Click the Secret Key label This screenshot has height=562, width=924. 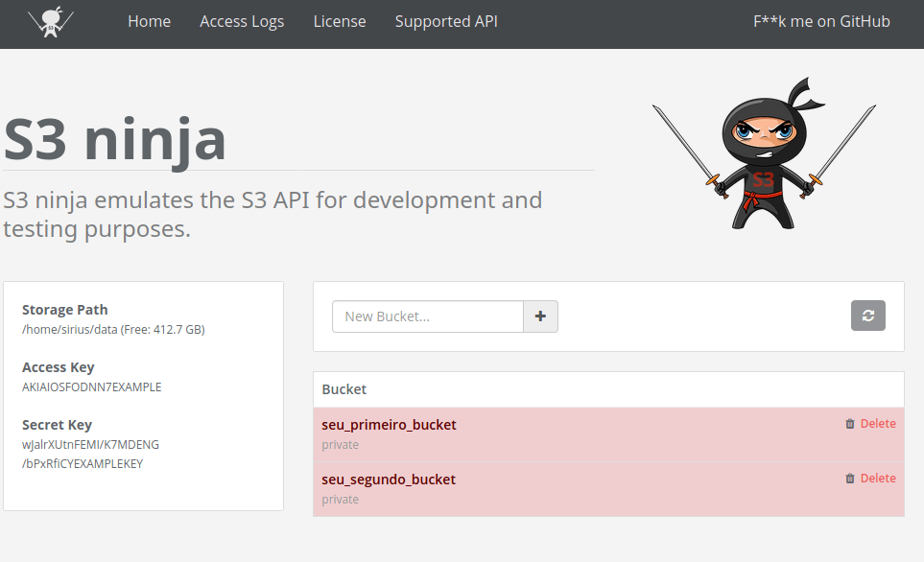click(x=58, y=425)
